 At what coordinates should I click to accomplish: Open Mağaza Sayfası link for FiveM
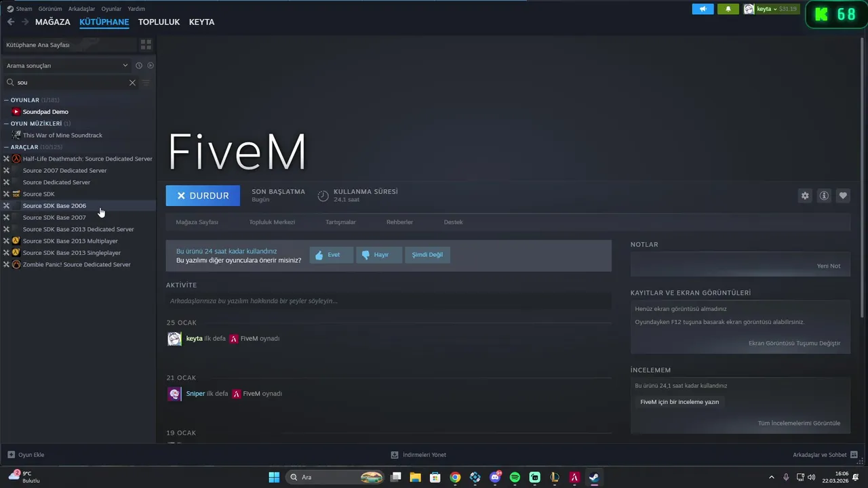tap(197, 222)
